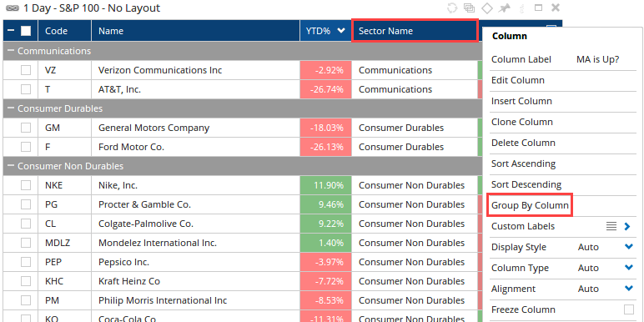Open Custom Labels submenu arrow
This screenshot has width=644, height=322.
point(627,226)
